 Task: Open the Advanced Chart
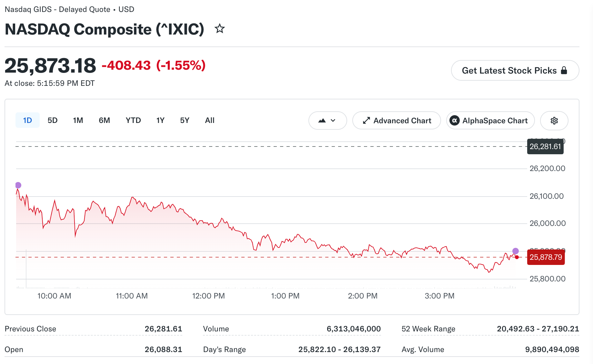pos(397,121)
